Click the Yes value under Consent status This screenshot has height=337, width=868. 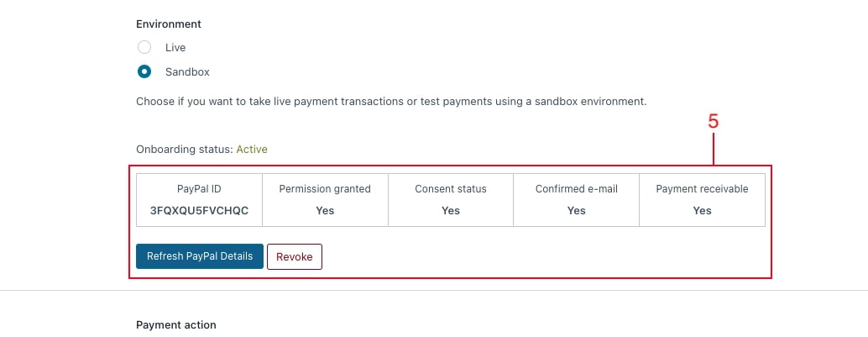coord(451,211)
